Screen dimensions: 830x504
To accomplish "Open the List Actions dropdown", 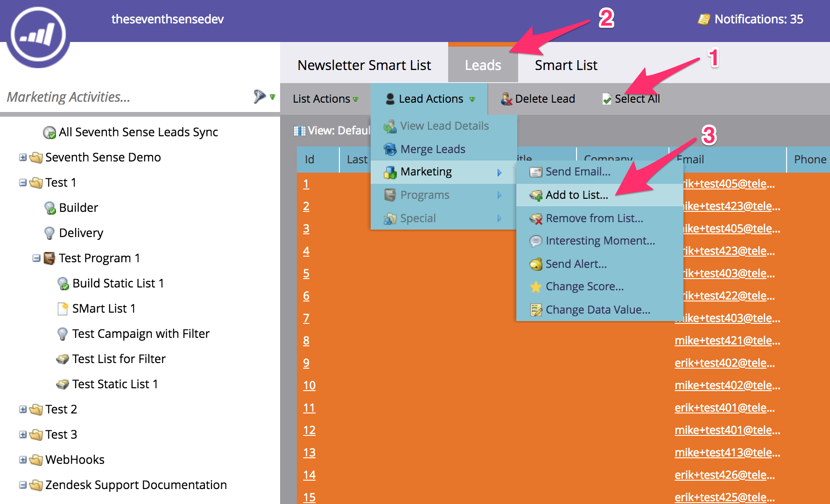I will pos(325,99).
